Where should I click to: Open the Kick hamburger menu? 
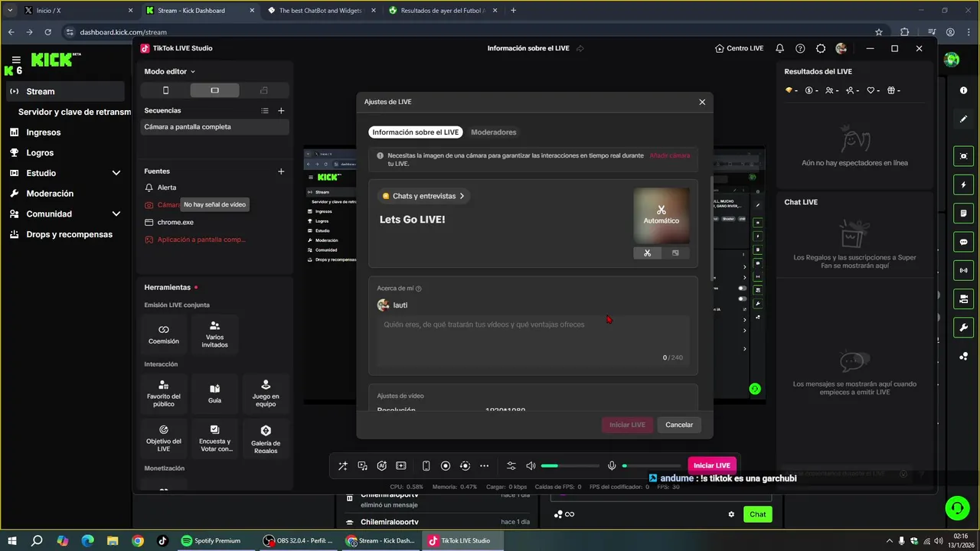tap(16, 60)
